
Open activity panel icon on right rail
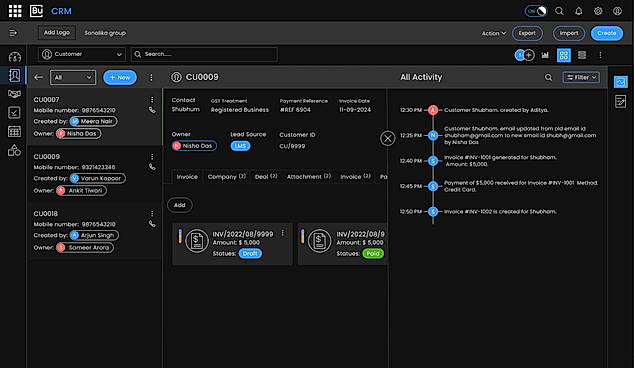coord(620,82)
